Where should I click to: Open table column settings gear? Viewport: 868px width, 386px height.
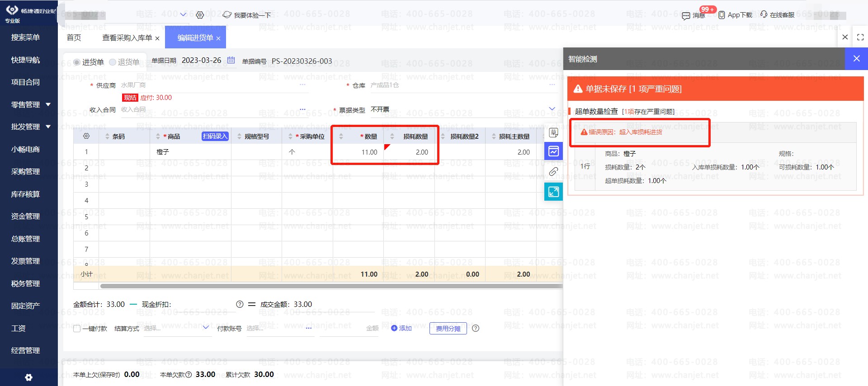coord(86,136)
